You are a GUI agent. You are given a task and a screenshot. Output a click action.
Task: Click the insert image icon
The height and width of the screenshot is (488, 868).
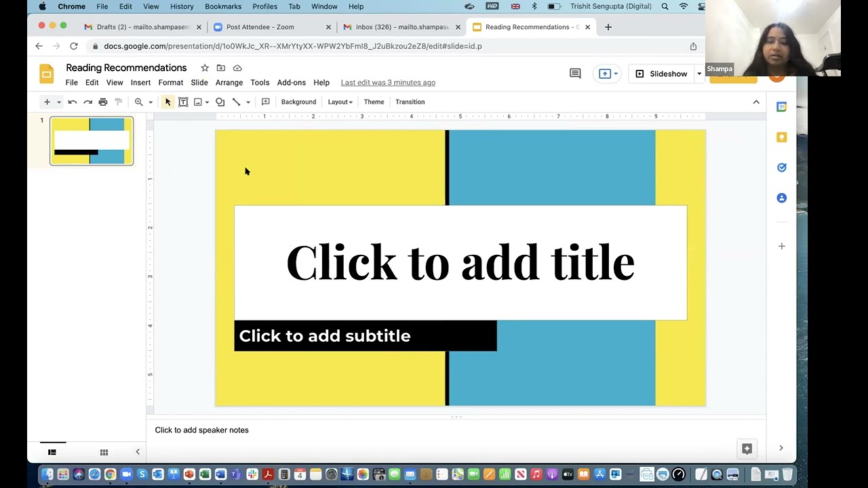click(x=198, y=102)
